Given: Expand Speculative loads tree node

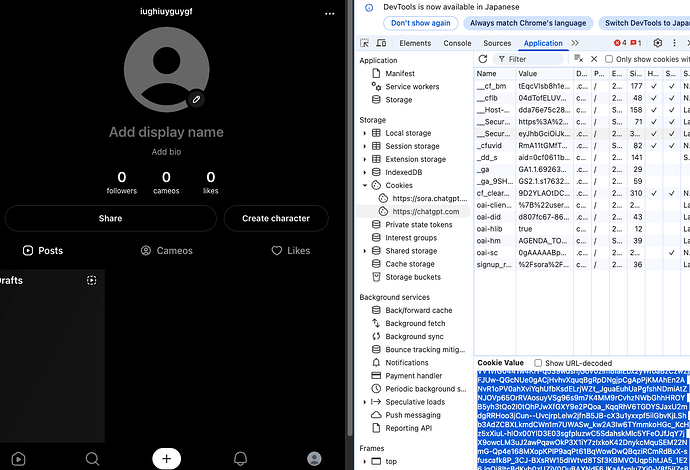Looking at the screenshot, I should 364,402.
